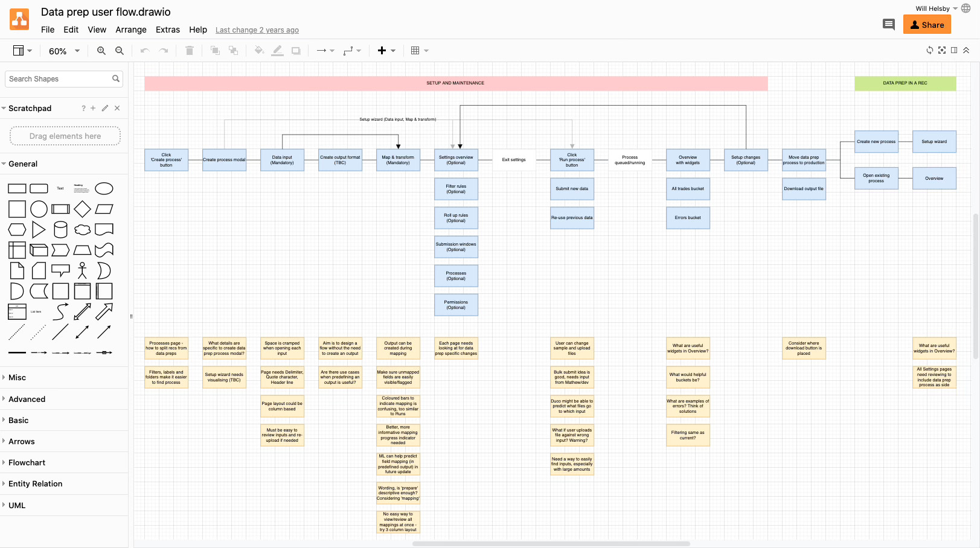Image resolution: width=980 pixels, height=548 pixels.
Task: Open the Last change 2 years ago link
Action: (257, 30)
